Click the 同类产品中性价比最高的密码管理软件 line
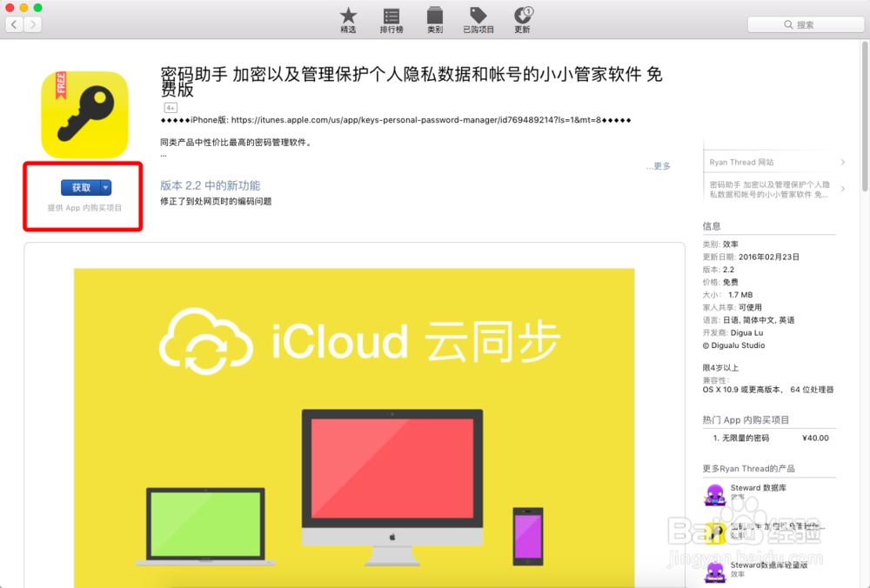The image size is (870, 588). coord(237,143)
